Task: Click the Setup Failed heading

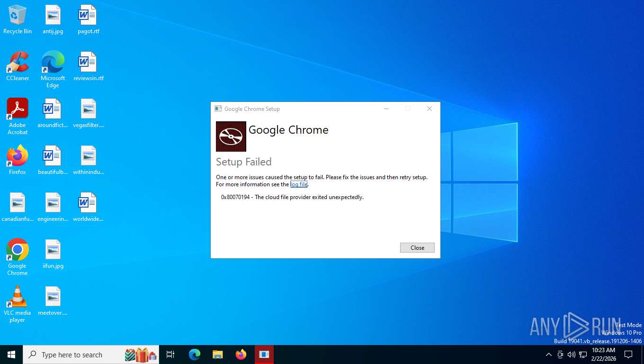Action: point(244,162)
